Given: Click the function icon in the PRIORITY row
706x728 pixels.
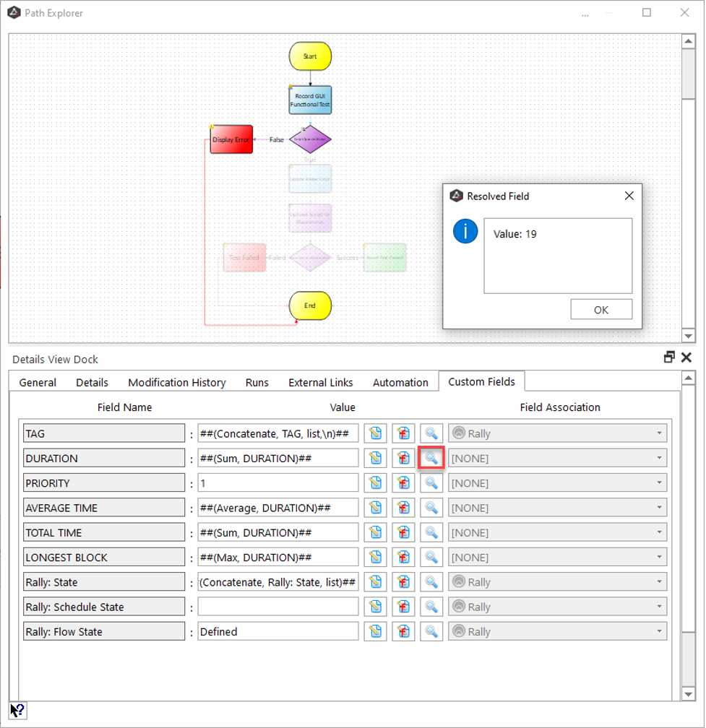Looking at the screenshot, I should (403, 483).
